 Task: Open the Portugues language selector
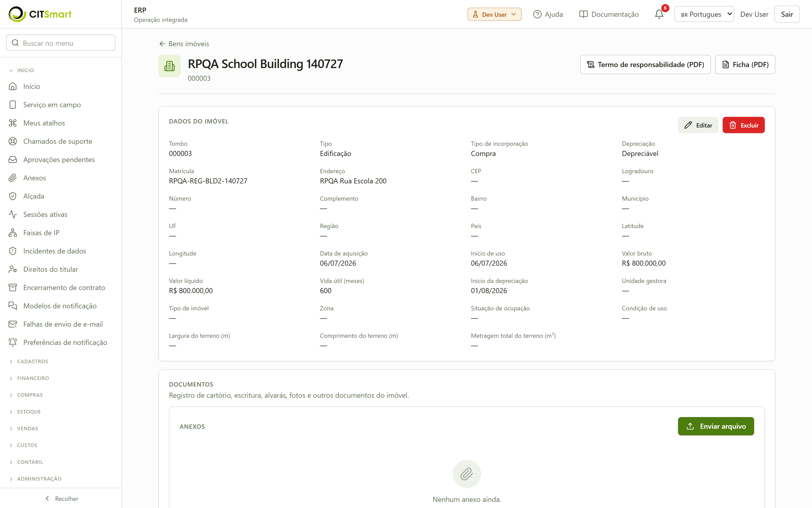(x=704, y=14)
